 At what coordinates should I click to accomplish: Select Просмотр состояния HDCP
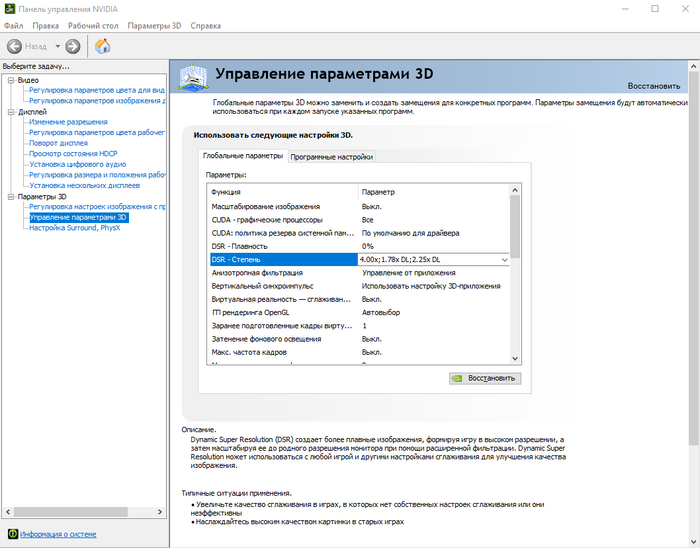[x=73, y=154]
